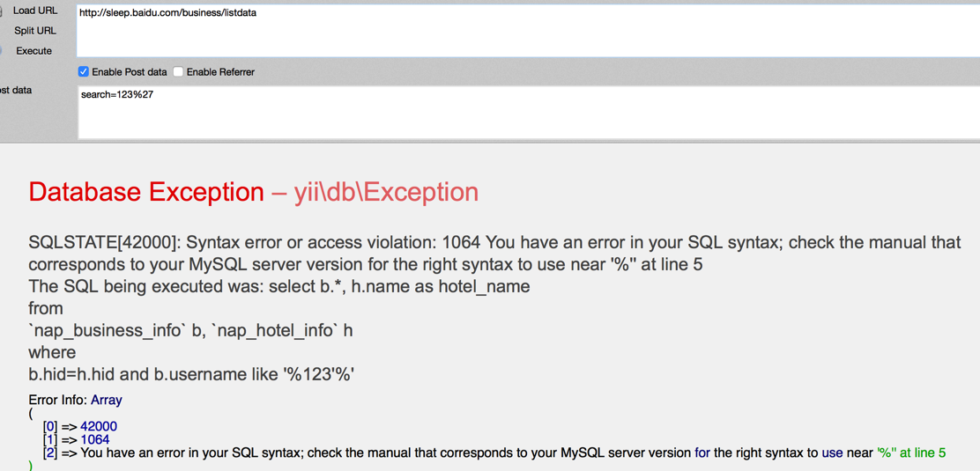Uncheck the Enable Post data checkbox
This screenshot has height=471, width=980.
tap(83, 72)
